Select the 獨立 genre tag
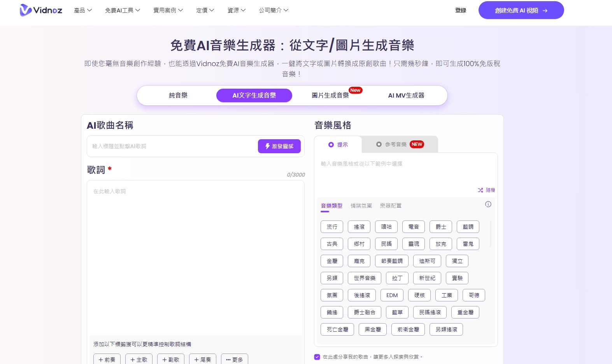Viewport: 612px width, 364px height. tap(457, 261)
